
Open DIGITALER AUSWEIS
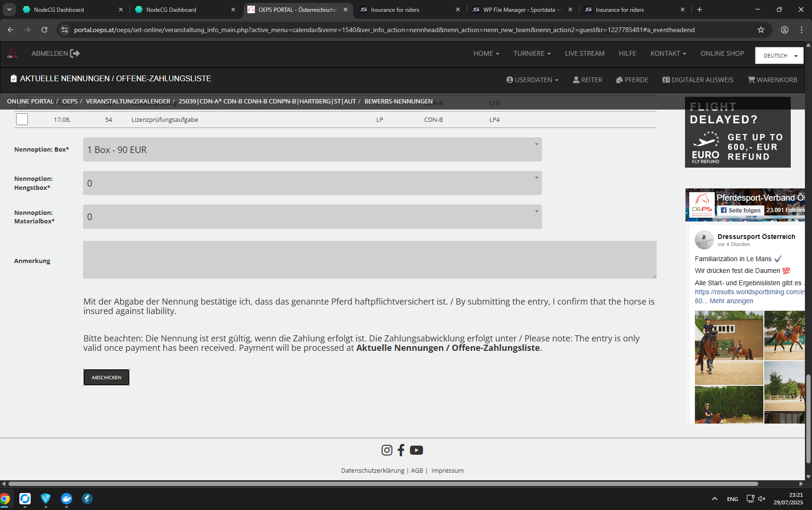click(x=698, y=80)
